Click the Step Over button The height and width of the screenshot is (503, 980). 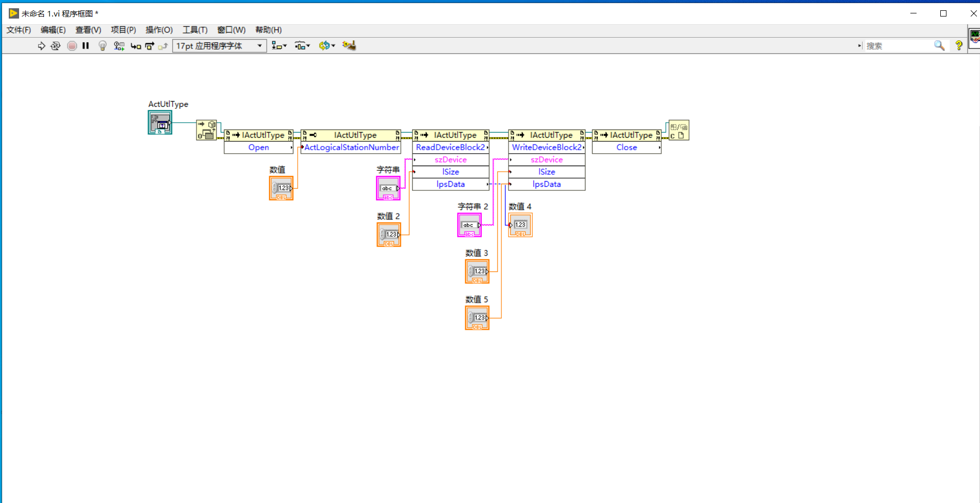150,46
